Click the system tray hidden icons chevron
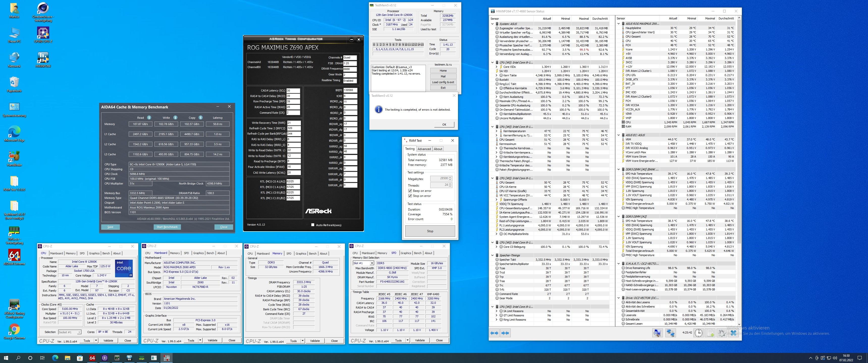This screenshot has width=868, height=363. tap(811, 358)
